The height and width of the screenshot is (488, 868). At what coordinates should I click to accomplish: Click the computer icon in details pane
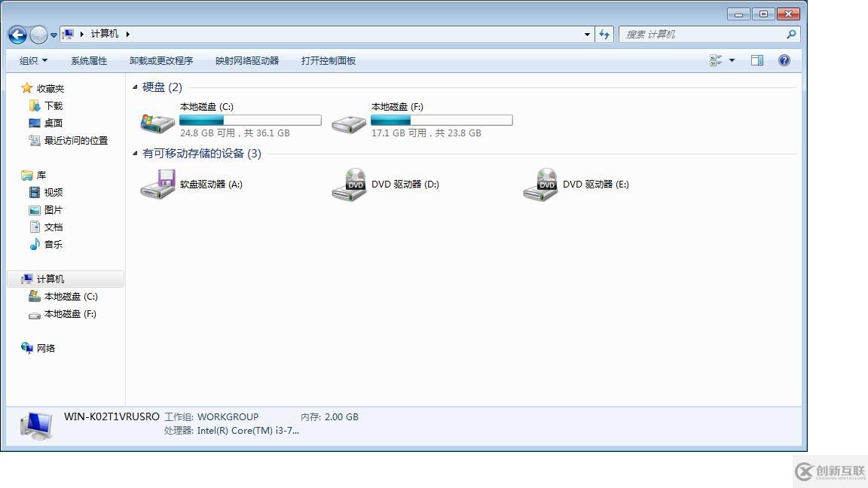click(36, 425)
